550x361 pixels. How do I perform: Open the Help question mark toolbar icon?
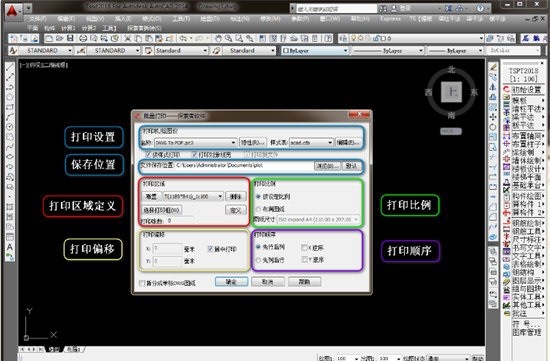(328, 38)
